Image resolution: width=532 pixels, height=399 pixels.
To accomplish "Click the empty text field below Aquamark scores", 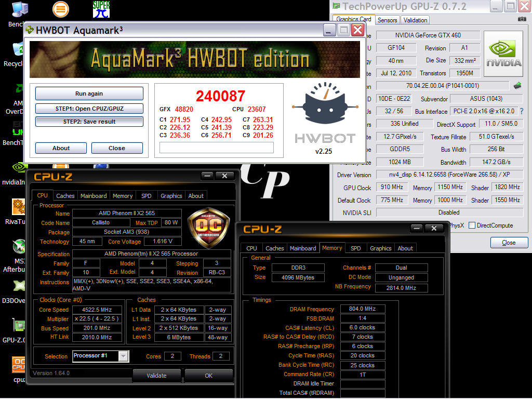I will 217,148.
